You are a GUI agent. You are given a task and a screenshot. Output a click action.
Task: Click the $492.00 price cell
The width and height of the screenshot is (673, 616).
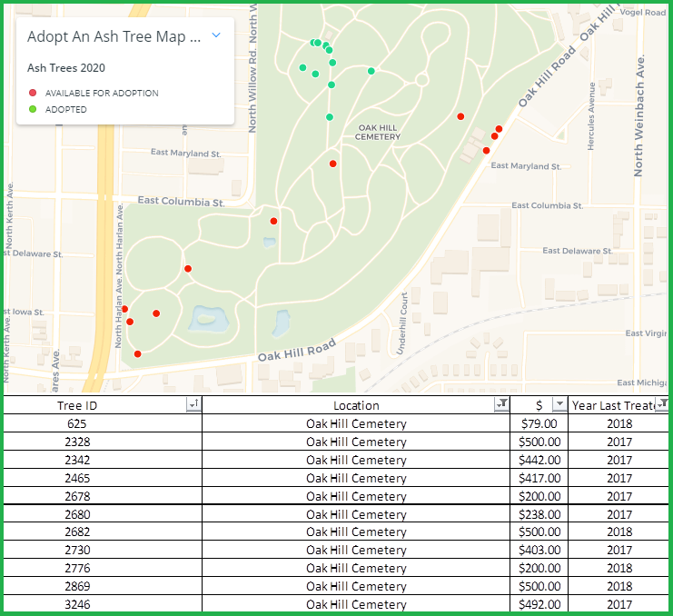tap(539, 604)
